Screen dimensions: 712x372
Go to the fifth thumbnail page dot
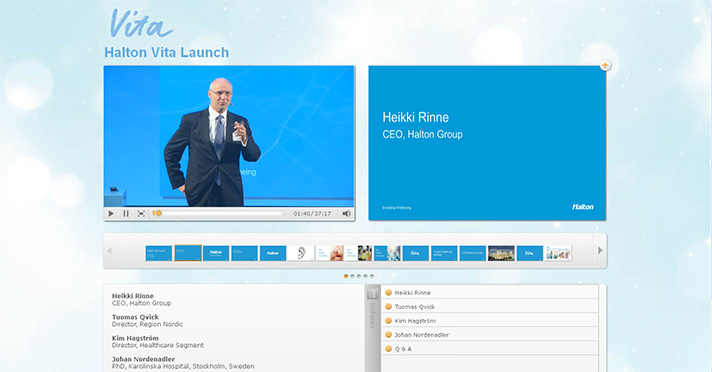[371, 276]
